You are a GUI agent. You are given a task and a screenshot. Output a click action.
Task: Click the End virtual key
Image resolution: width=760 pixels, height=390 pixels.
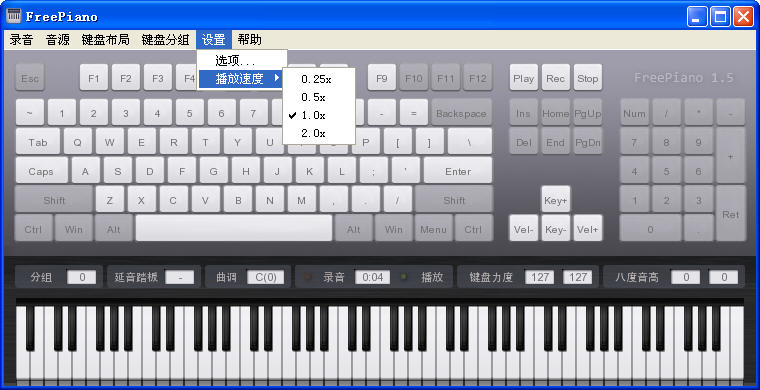tap(555, 141)
